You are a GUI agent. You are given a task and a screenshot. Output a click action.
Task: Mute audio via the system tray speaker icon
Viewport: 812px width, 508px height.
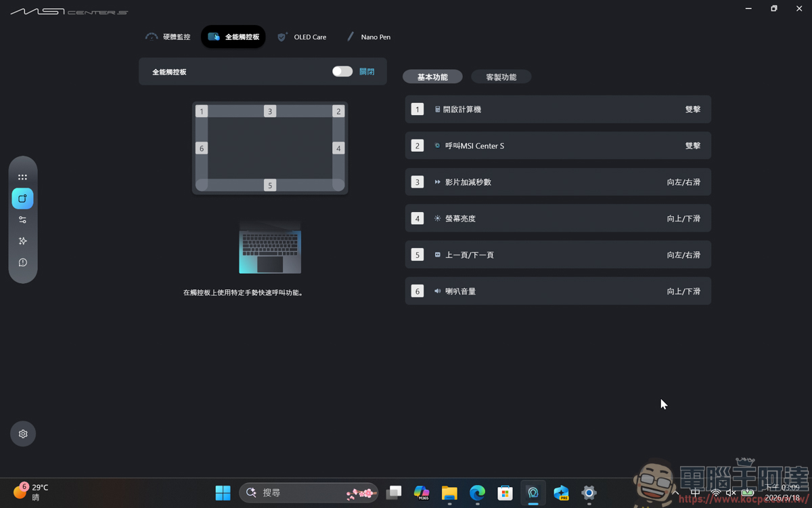click(x=730, y=493)
